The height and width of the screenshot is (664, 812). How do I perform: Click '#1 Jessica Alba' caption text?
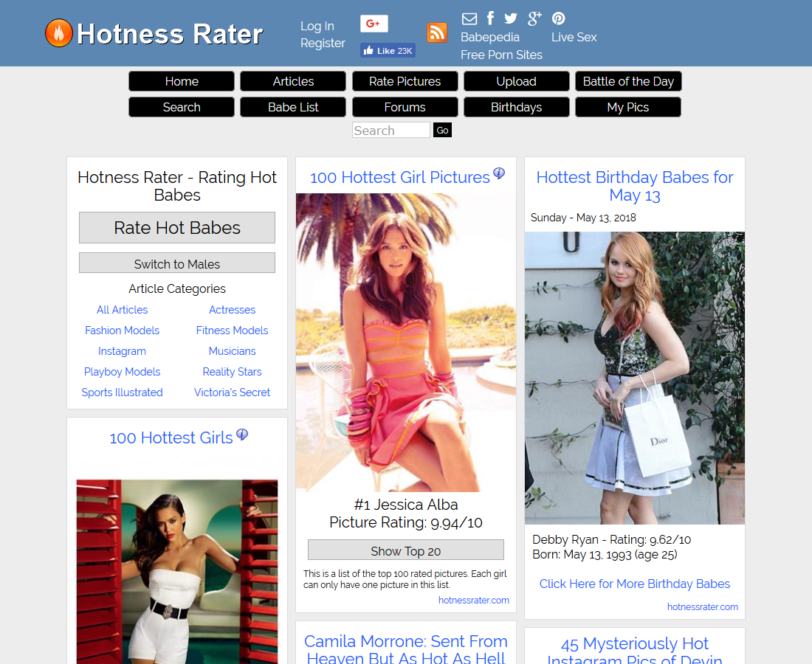(406, 505)
